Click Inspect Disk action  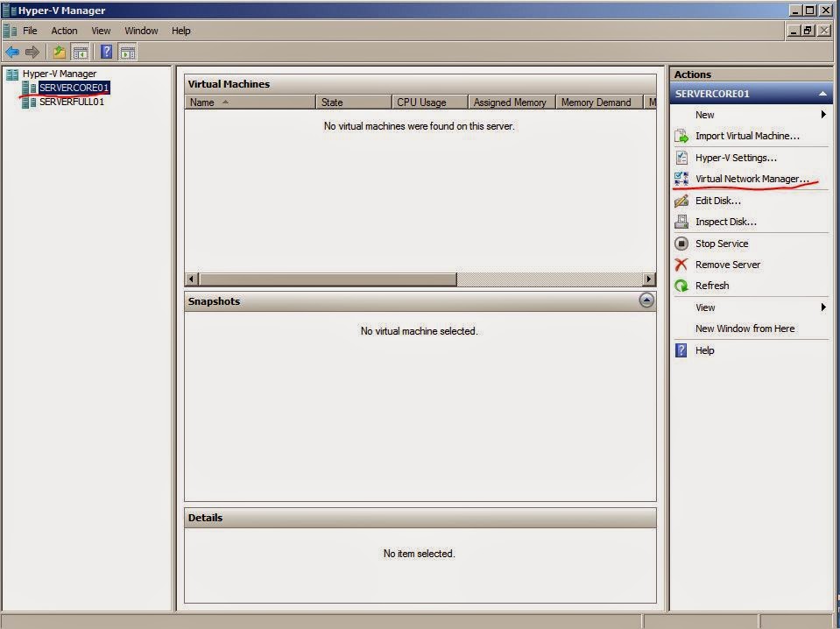(726, 222)
